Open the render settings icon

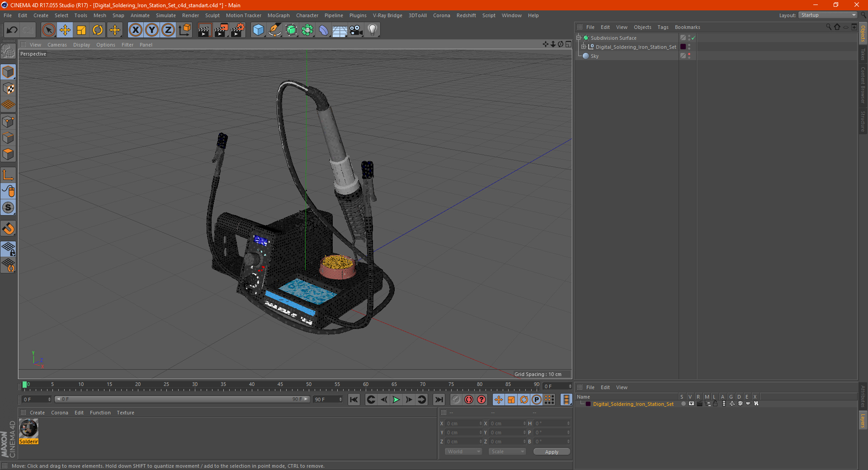(x=238, y=30)
